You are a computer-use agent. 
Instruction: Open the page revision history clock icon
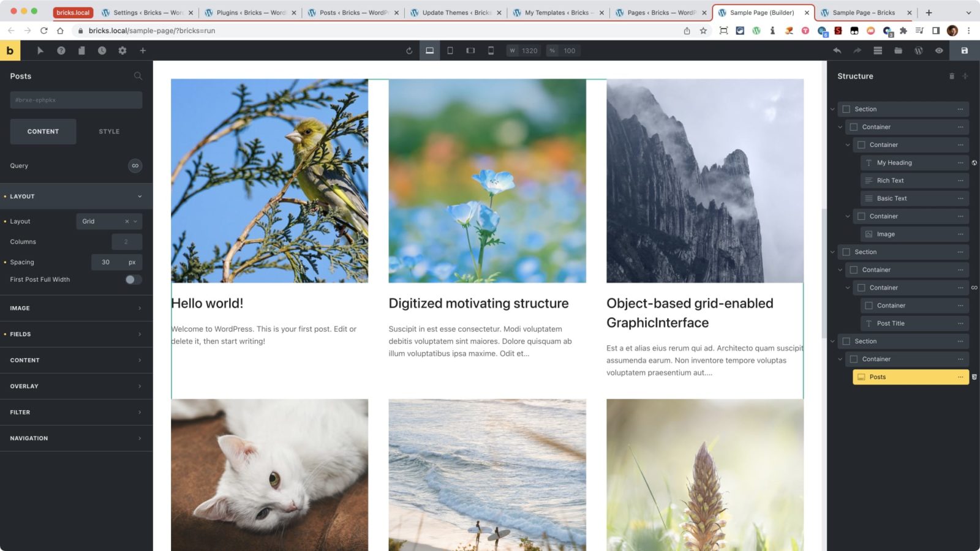(x=102, y=51)
